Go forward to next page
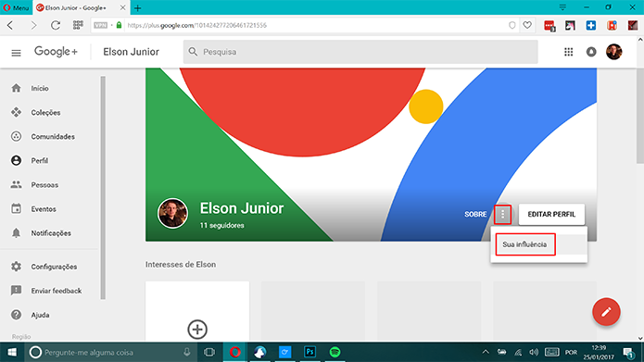644x362 pixels. (33, 25)
